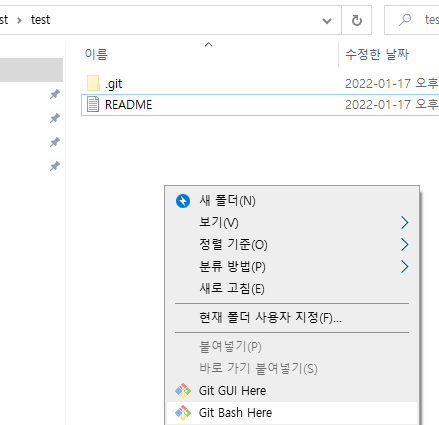The height and width of the screenshot is (425, 439).
Task: Click the fourth pin icon in the sidebar
Action: point(55,166)
